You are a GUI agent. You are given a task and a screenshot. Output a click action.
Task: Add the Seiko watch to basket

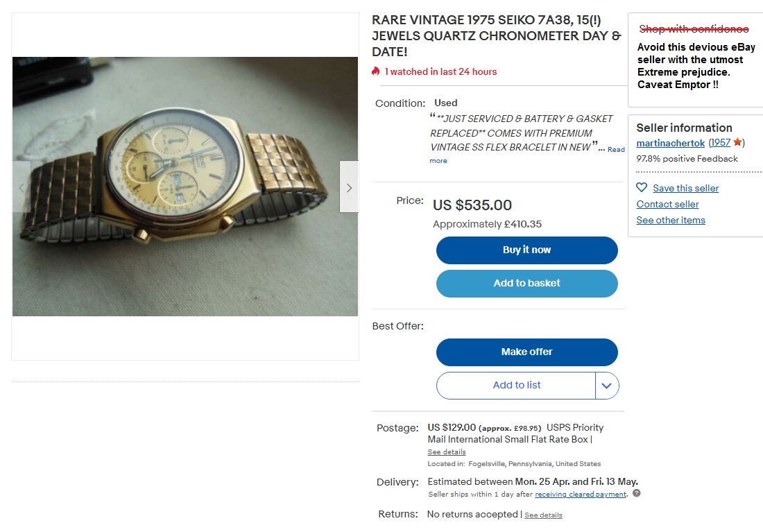click(x=526, y=283)
